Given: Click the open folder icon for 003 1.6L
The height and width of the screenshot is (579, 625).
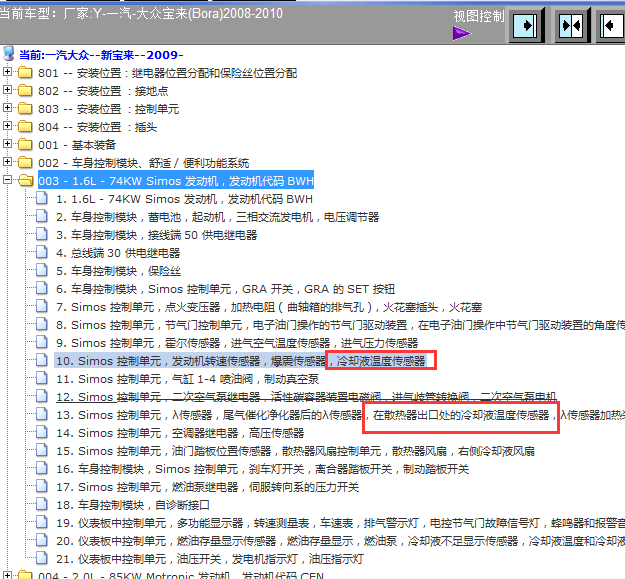Looking at the screenshot, I should (26, 181).
